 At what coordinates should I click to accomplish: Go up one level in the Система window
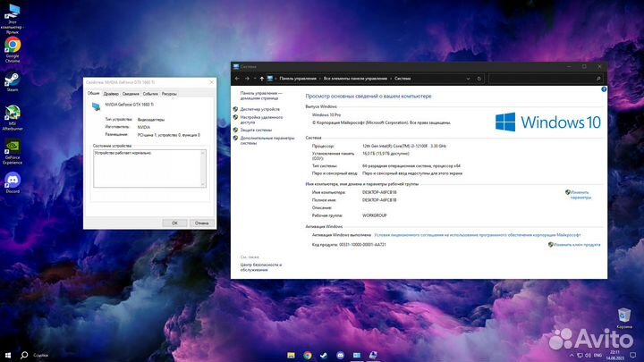261,79
